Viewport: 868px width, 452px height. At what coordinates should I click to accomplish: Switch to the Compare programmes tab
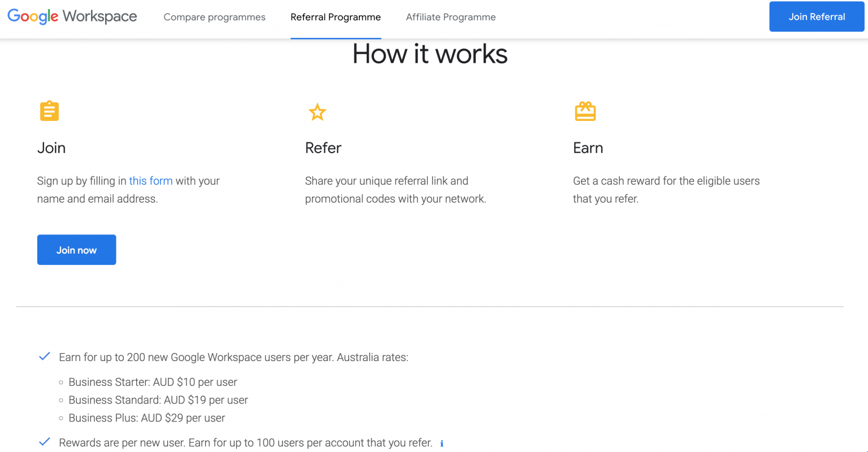tap(214, 17)
